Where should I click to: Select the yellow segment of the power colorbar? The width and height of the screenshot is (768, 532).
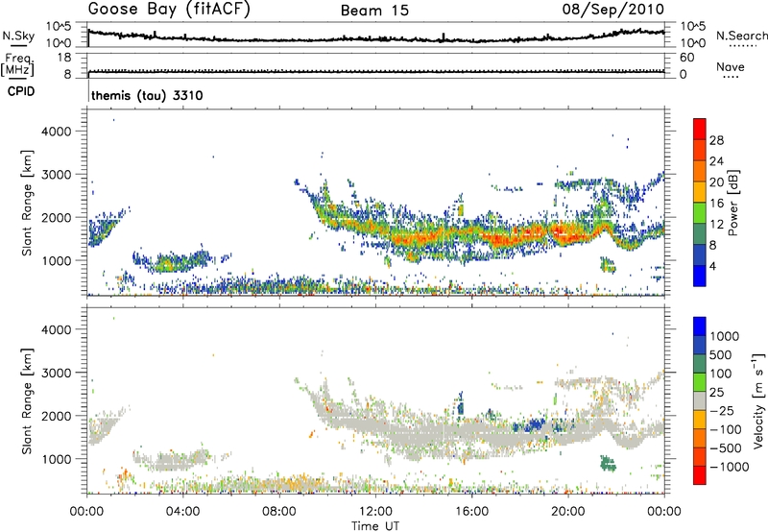(700, 191)
